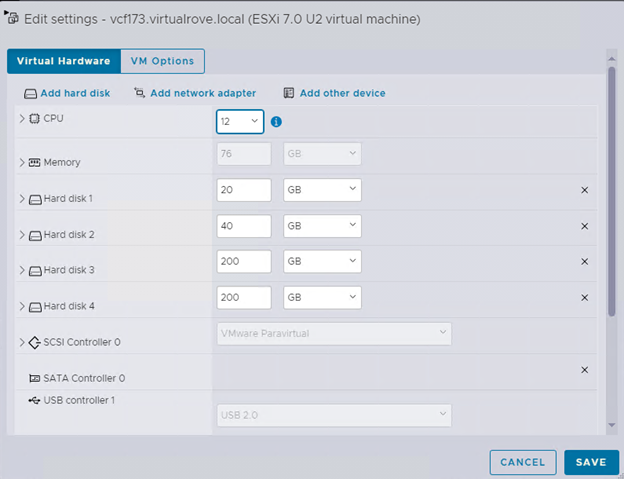Click the Hard disk 3 label
The height and width of the screenshot is (479, 624).
[69, 270]
